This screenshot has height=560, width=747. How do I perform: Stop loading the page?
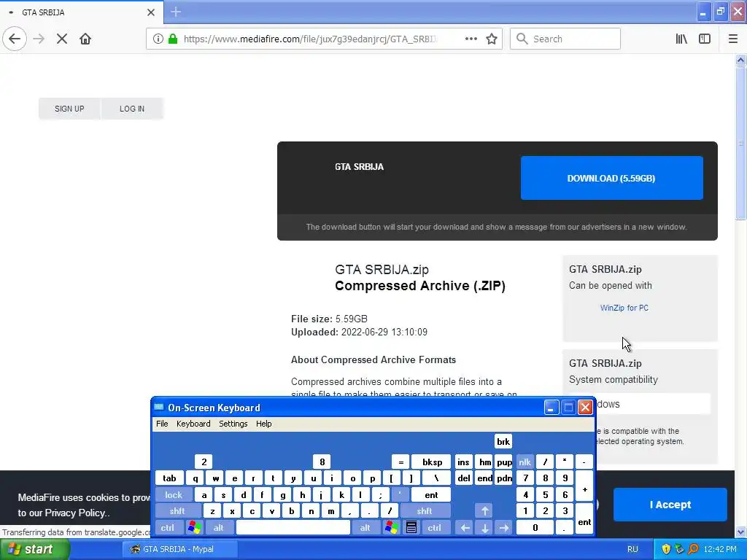pyautogui.click(x=62, y=39)
